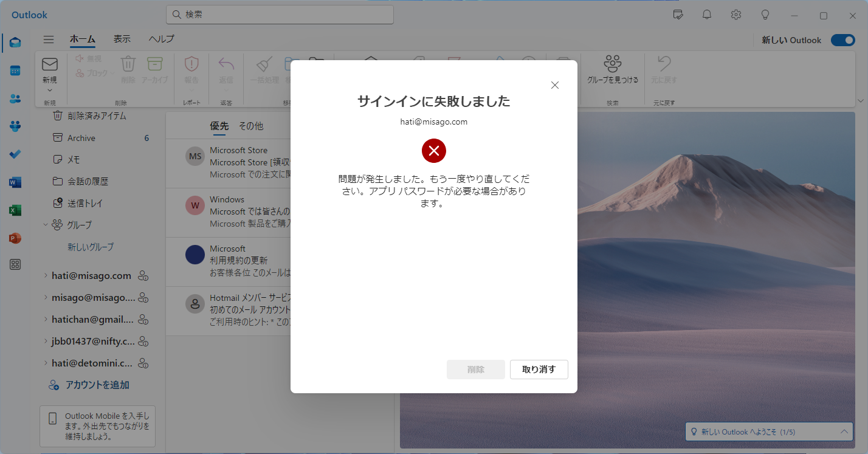Click the 取り消す button in dialog
The image size is (868, 454).
(x=539, y=370)
